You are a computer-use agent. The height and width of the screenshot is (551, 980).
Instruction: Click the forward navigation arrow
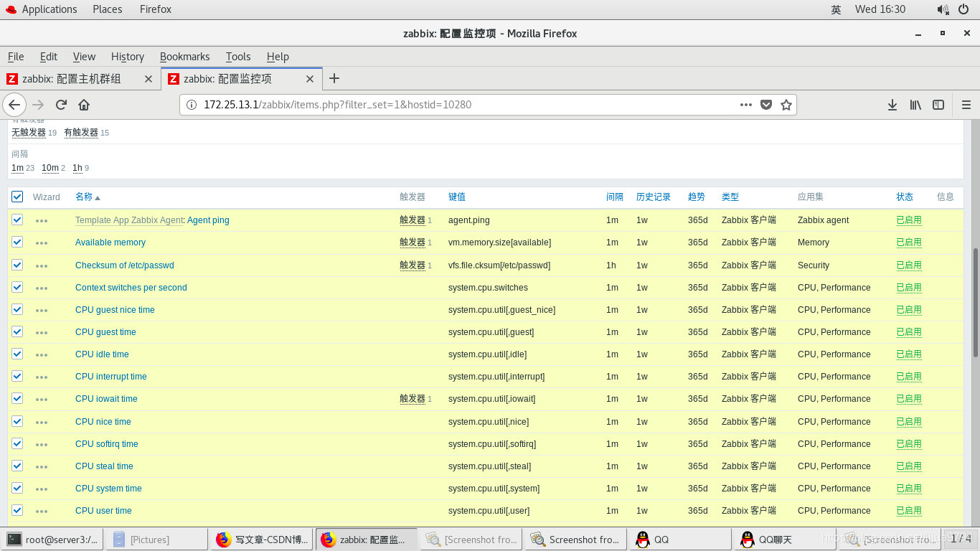tap(39, 105)
